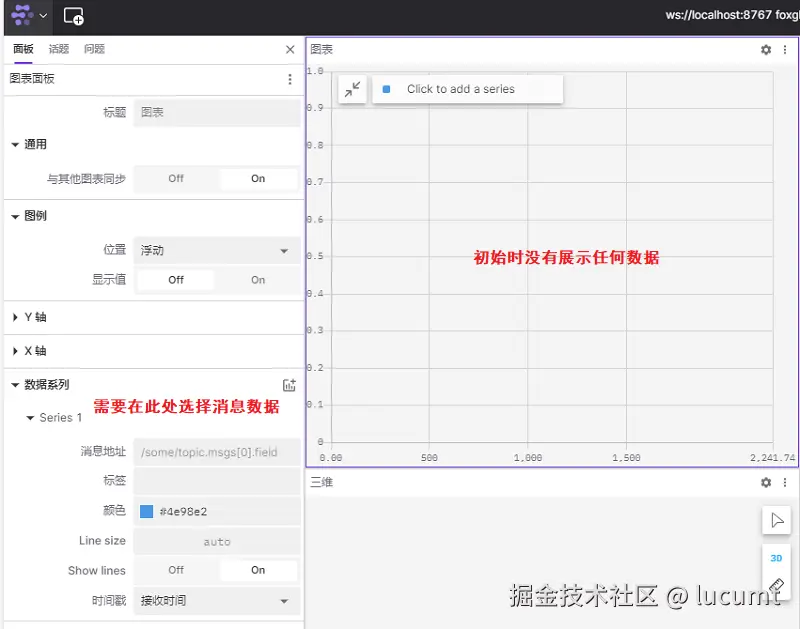Turn off 与其他图表同步
Viewport: 800px width, 629px height.
(x=175, y=178)
